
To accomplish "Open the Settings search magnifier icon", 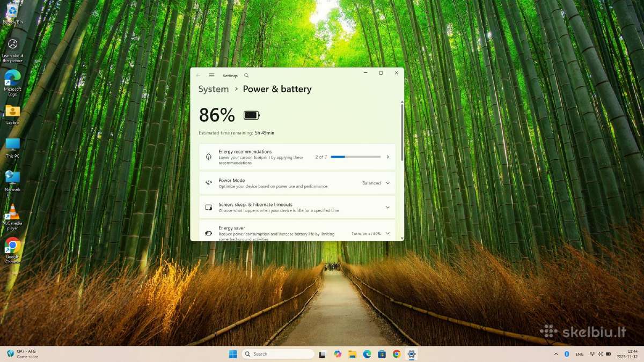I will click(x=246, y=76).
